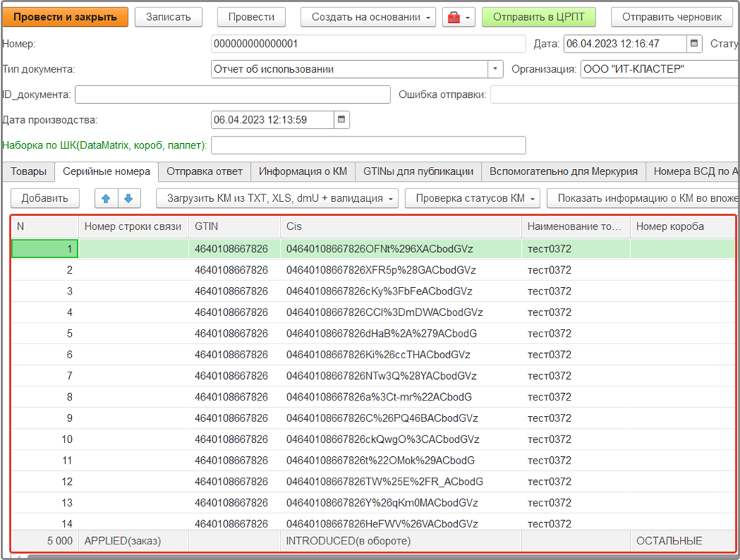Open calendar picker for Дата field
740x560 pixels.
(694, 44)
